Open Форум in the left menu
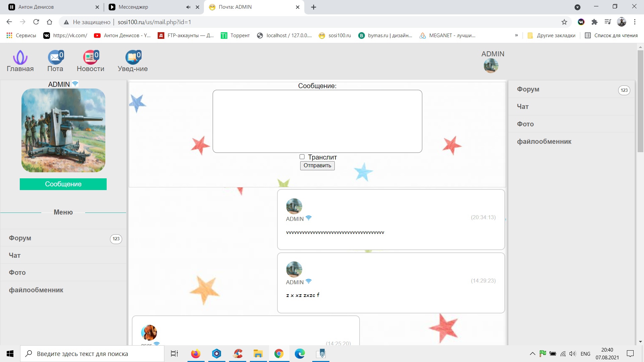The width and height of the screenshot is (644, 362). coord(20,238)
